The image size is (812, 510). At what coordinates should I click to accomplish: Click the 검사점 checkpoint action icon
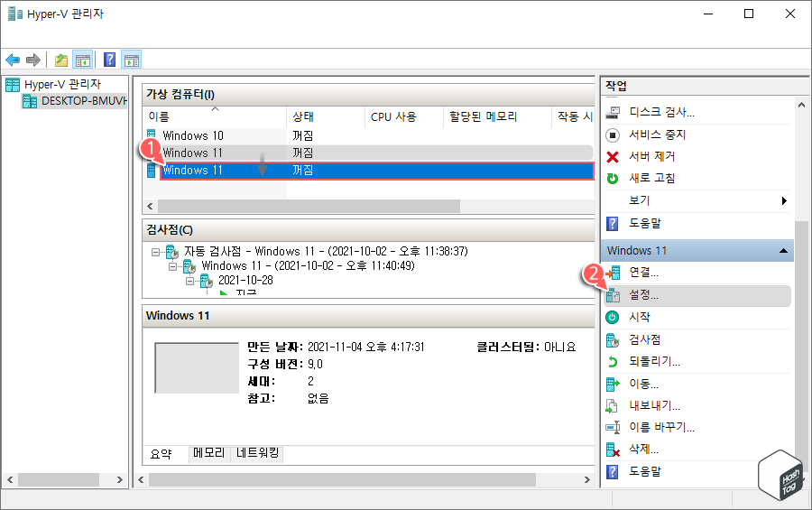point(613,340)
